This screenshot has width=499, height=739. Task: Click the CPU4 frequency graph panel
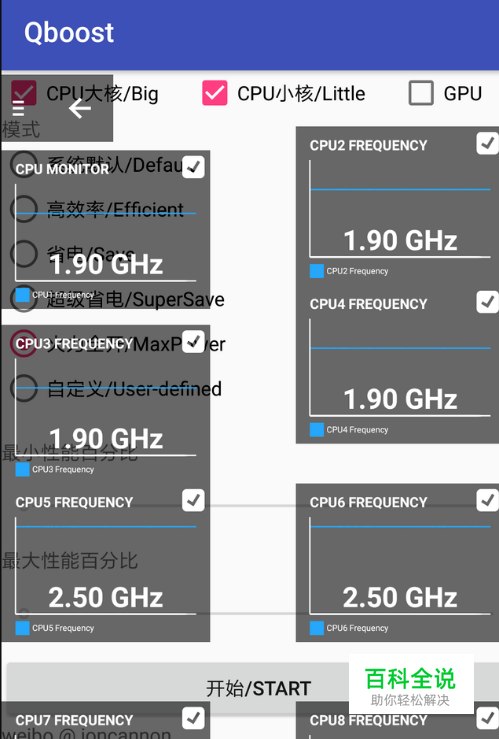coord(397,367)
